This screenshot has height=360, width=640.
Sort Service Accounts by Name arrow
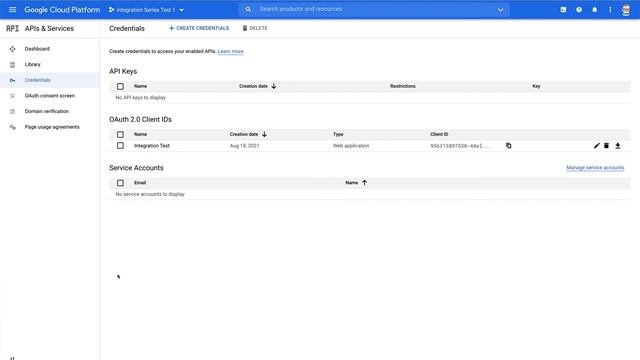click(364, 182)
